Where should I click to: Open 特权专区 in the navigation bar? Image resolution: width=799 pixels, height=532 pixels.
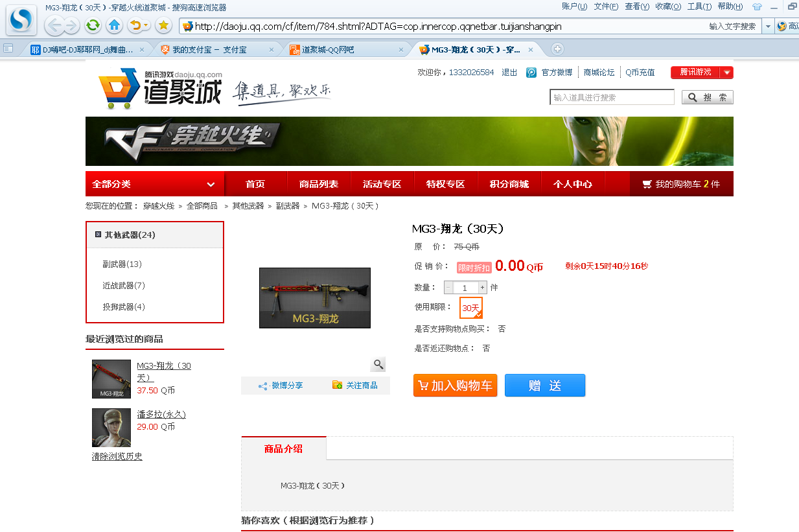point(446,184)
